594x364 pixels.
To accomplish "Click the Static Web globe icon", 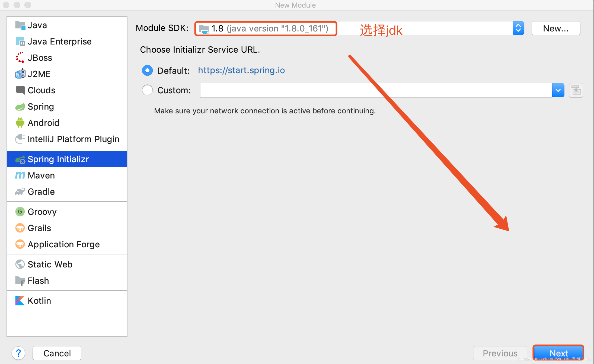I will click(20, 264).
